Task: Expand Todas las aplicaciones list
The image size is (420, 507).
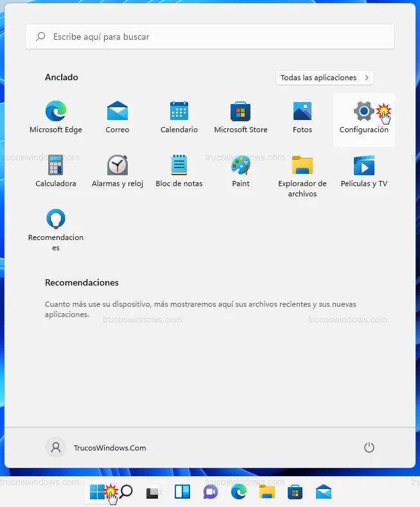Action: [325, 78]
